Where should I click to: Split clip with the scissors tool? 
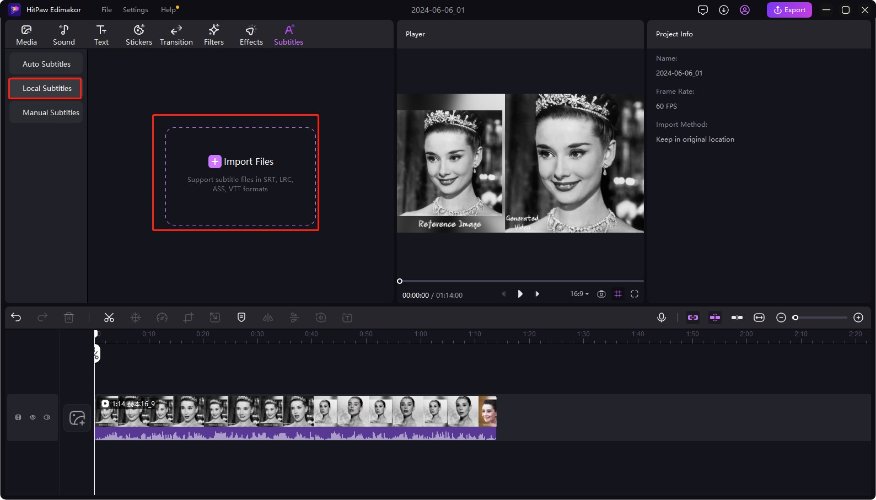tap(109, 317)
